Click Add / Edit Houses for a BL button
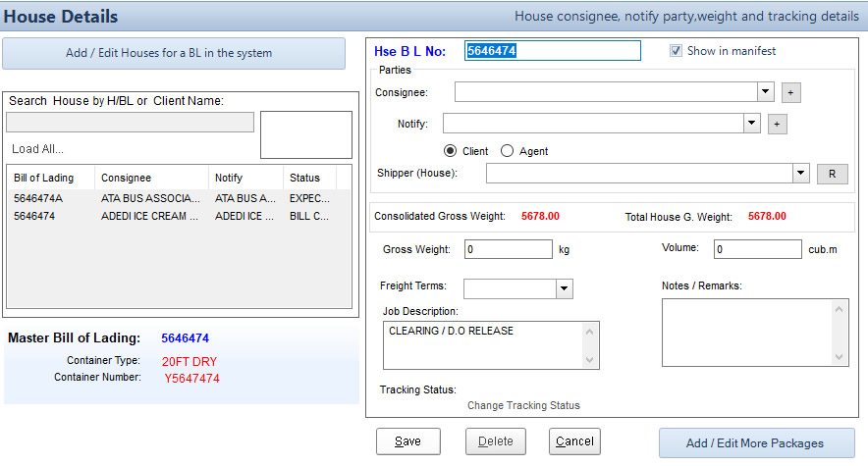868x466 pixels. (174, 53)
